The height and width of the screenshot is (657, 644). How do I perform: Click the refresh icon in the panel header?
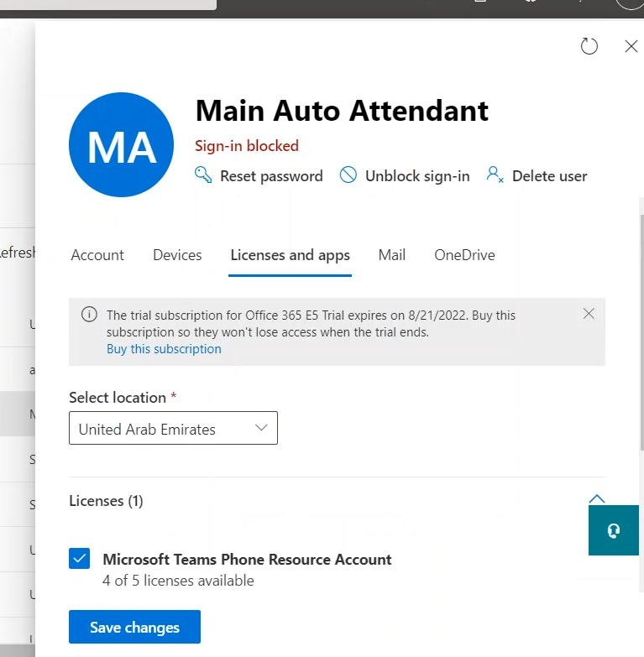pos(589,46)
